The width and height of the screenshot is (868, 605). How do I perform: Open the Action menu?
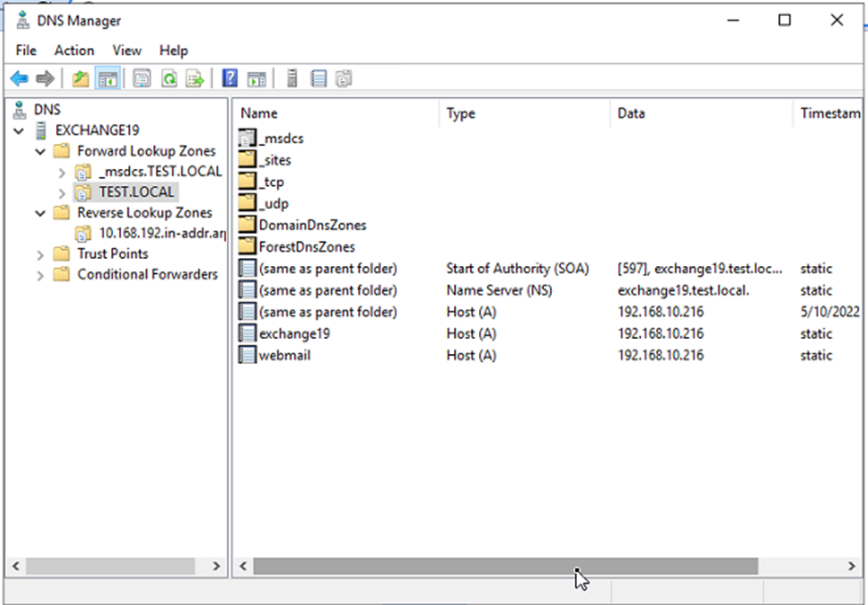[74, 51]
